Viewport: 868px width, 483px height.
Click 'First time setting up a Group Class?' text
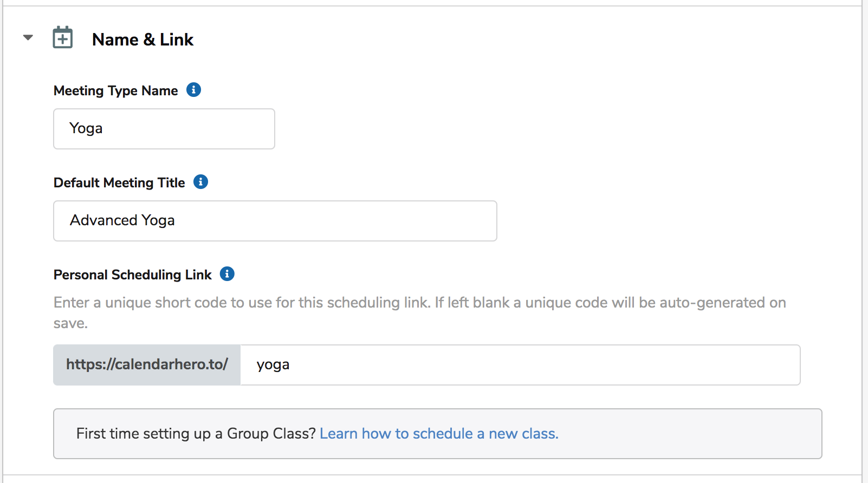[196, 434]
